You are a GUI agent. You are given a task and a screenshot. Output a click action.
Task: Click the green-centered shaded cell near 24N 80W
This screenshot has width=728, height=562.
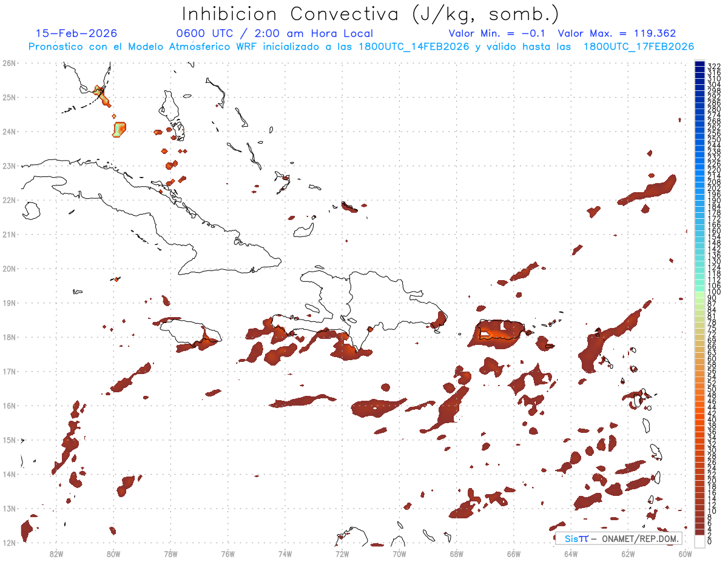[120, 129]
